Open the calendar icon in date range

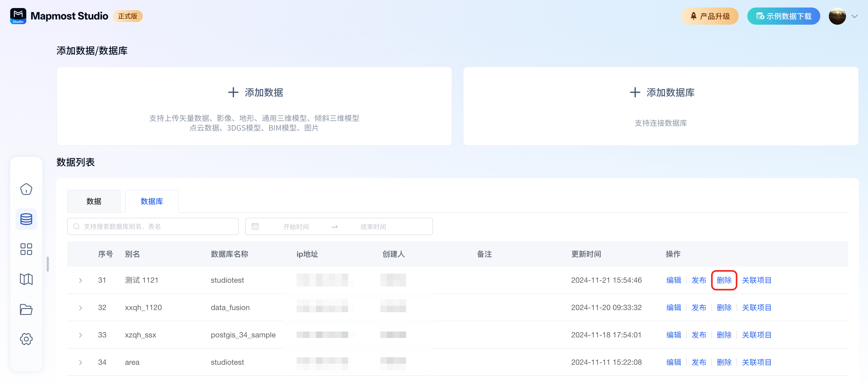[x=255, y=226]
